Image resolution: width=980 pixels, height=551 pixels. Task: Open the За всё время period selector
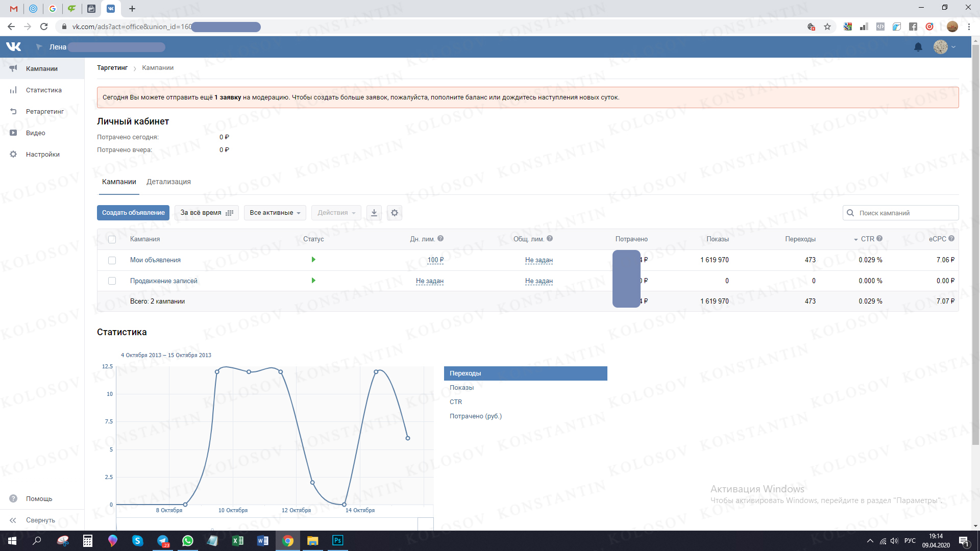206,213
